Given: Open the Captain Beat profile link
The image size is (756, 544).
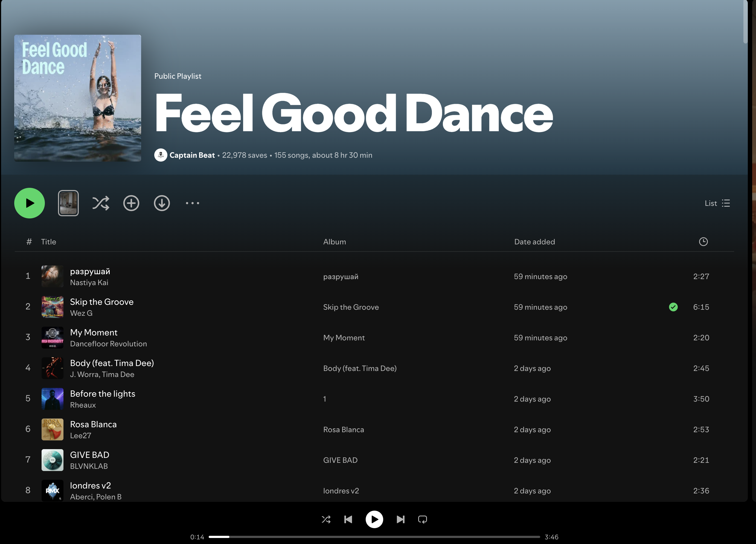Looking at the screenshot, I should [192, 155].
